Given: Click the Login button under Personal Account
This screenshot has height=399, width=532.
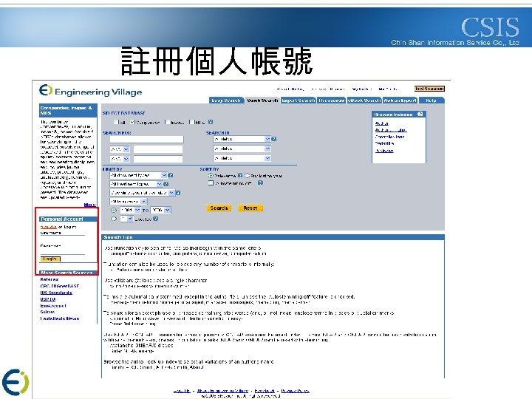Looking at the screenshot, I should click(x=50, y=259).
